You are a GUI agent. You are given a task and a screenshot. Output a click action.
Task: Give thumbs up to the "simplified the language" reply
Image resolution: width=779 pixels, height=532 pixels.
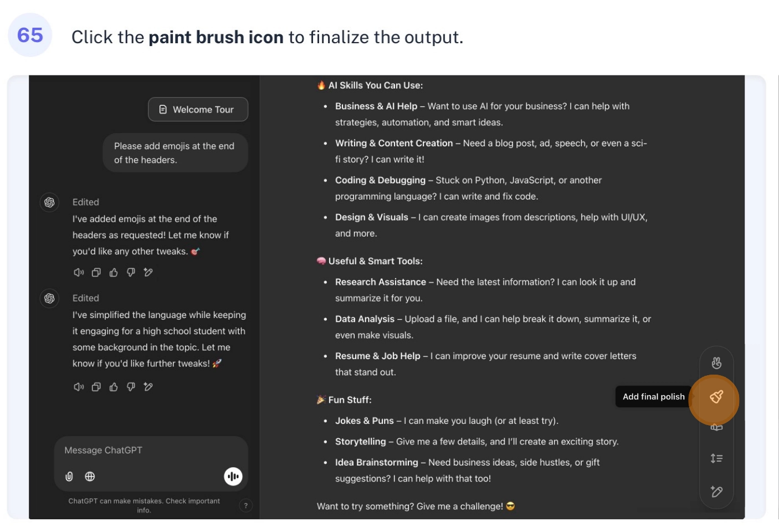point(114,387)
